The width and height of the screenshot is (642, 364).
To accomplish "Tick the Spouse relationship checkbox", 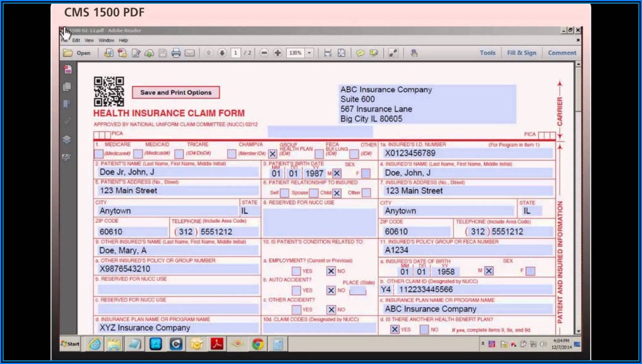I will 314,193.
